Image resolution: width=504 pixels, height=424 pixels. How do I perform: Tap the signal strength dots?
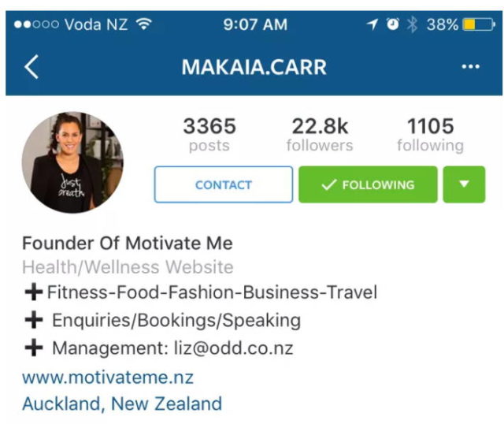coord(36,24)
